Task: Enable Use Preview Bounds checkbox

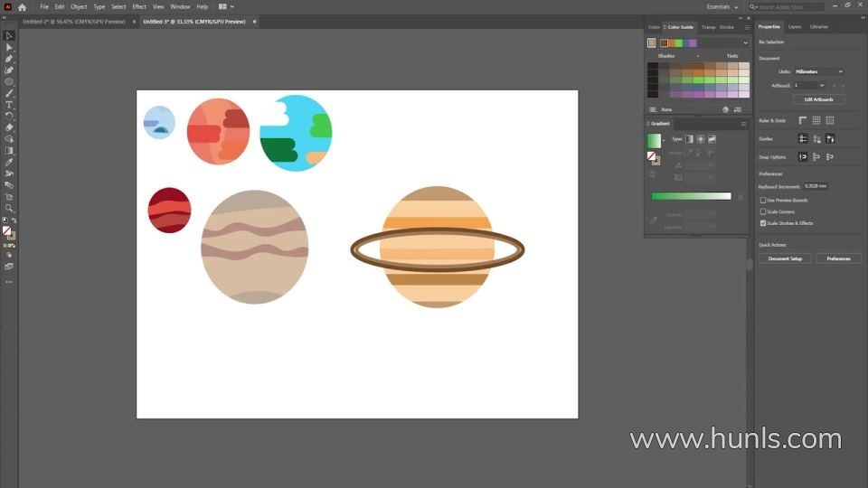Action: point(763,201)
